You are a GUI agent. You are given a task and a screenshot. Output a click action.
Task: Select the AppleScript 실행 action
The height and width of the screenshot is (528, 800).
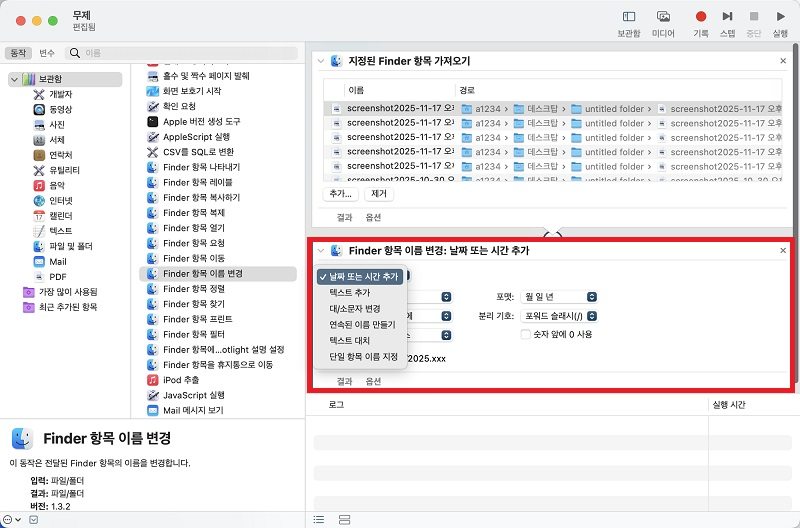pos(189,137)
